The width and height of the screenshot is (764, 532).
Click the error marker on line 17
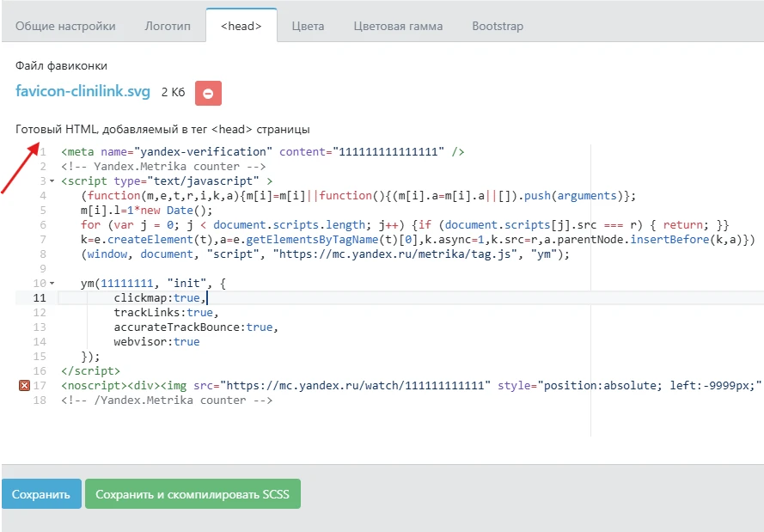click(24, 386)
